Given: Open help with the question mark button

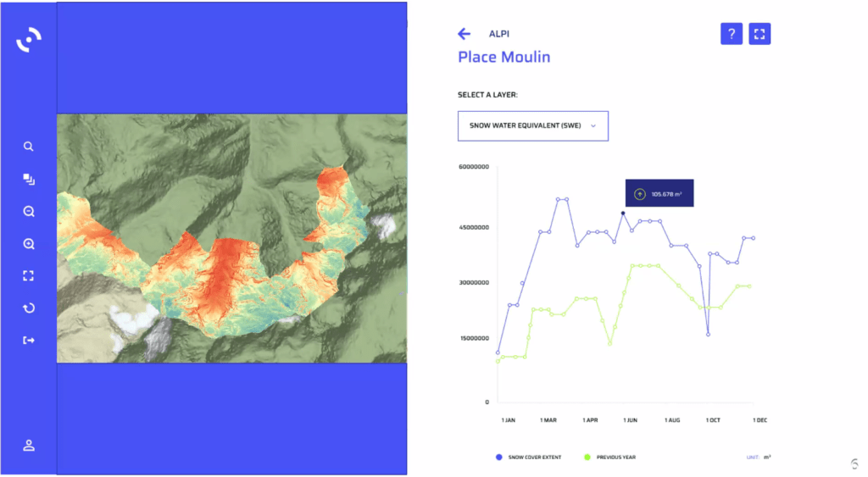Looking at the screenshot, I should coord(732,34).
